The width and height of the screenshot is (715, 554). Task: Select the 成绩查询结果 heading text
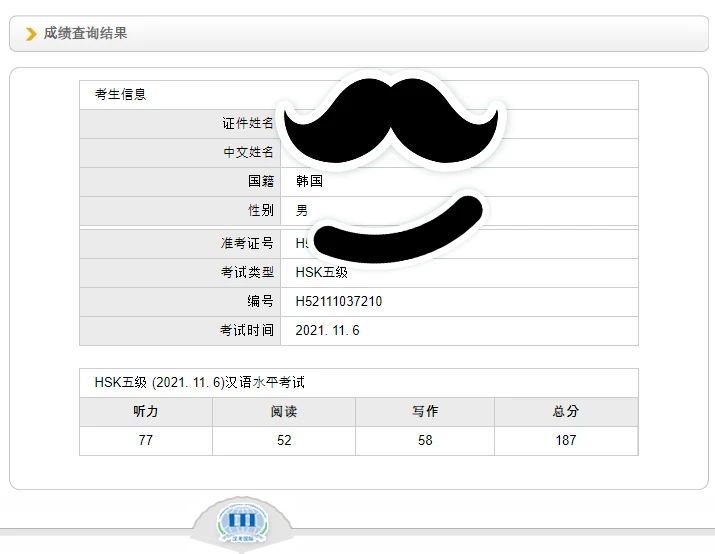click(85, 33)
